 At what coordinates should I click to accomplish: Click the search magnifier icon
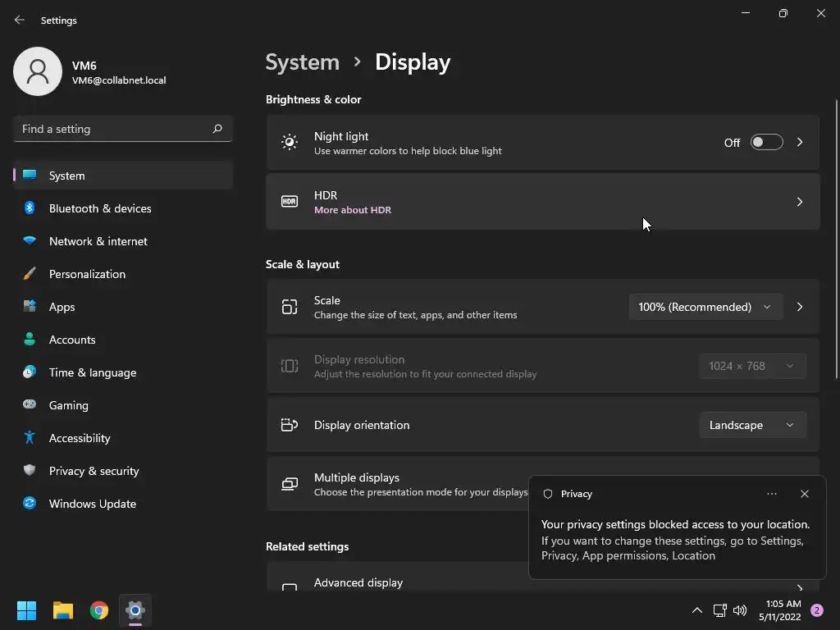[x=217, y=129]
